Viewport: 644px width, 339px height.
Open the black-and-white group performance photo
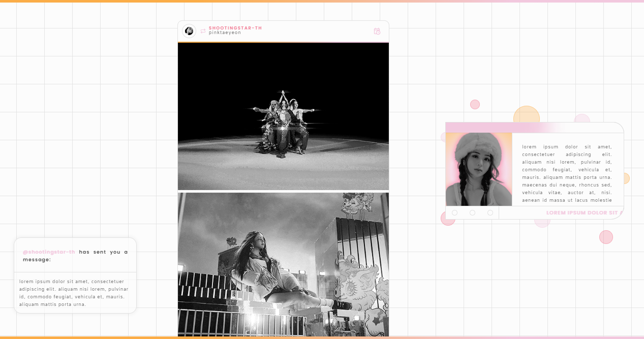[x=283, y=116]
